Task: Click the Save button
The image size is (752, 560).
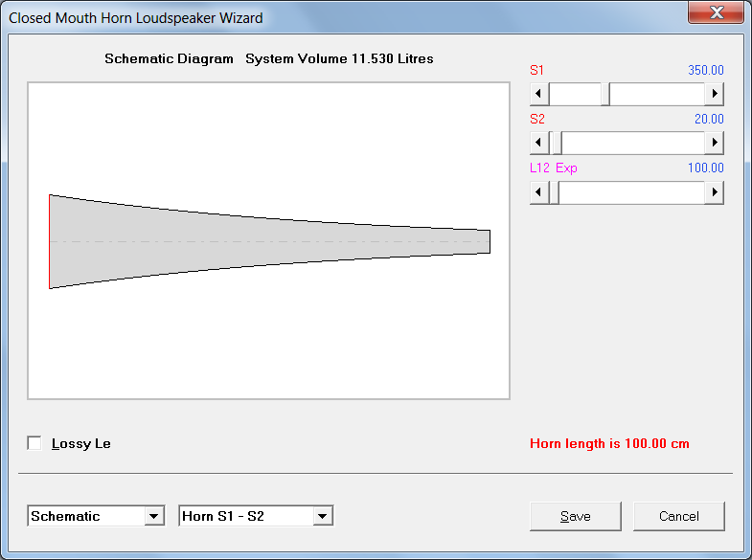Action: [x=576, y=516]
